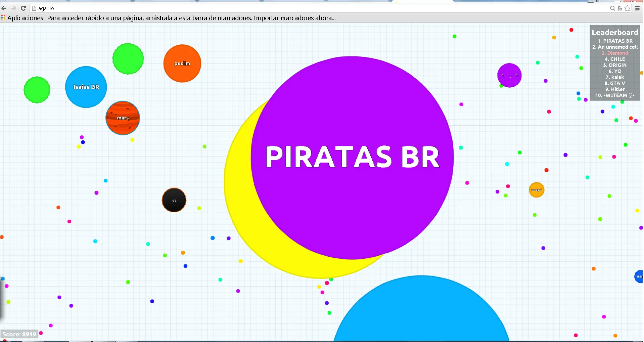644x342 pixels.
Task: Open the Chrome hamburger menu
Action: [637, 8]
